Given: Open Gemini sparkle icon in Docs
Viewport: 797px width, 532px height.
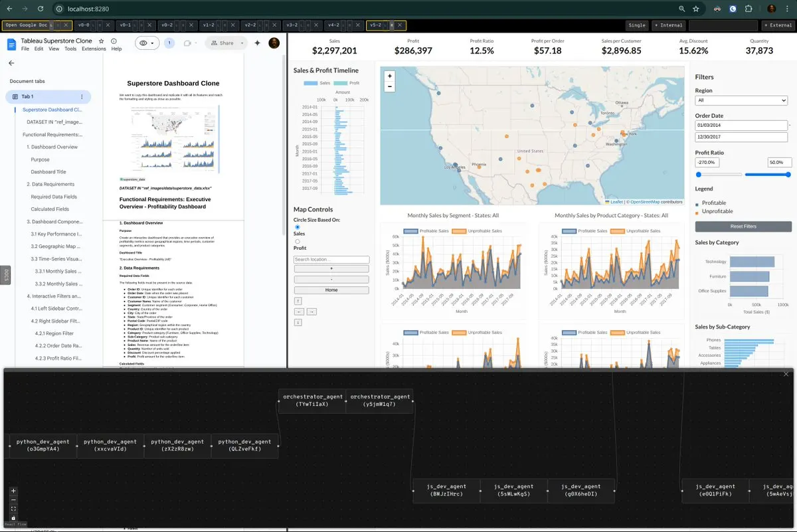Looking at the screenshot, I should click(x=257, y=43).
